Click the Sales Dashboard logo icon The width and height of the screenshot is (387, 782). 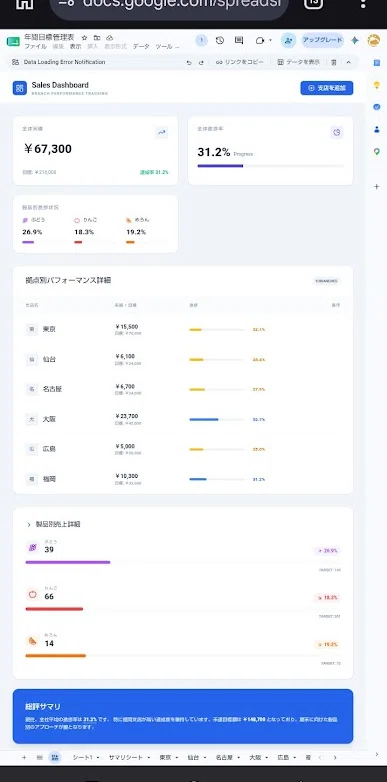pos(20,88)
